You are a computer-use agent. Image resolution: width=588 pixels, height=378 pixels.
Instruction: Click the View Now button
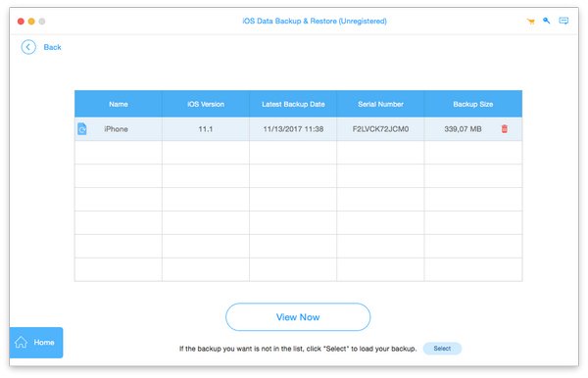pos(298,317)
